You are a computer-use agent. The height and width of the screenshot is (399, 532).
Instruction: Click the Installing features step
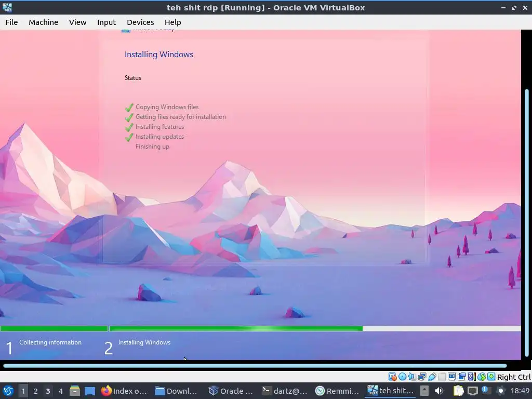[159, 127]
